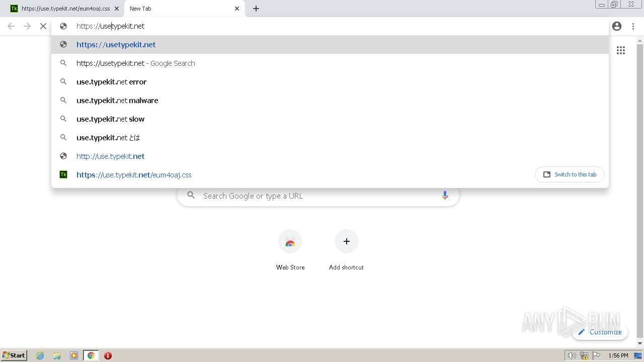Open the Chrome profile avatar icon

617,26
